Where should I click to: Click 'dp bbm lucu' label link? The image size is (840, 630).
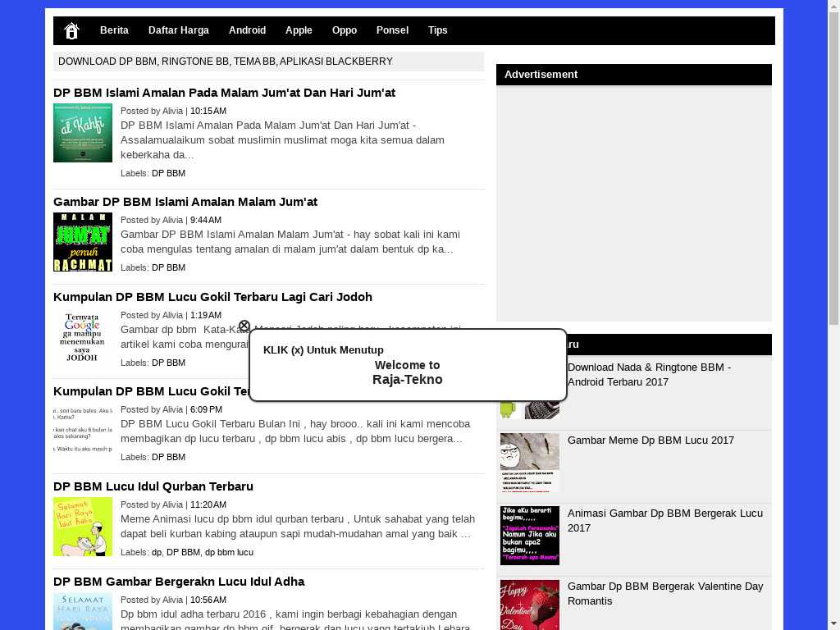[x=229, y=552]
